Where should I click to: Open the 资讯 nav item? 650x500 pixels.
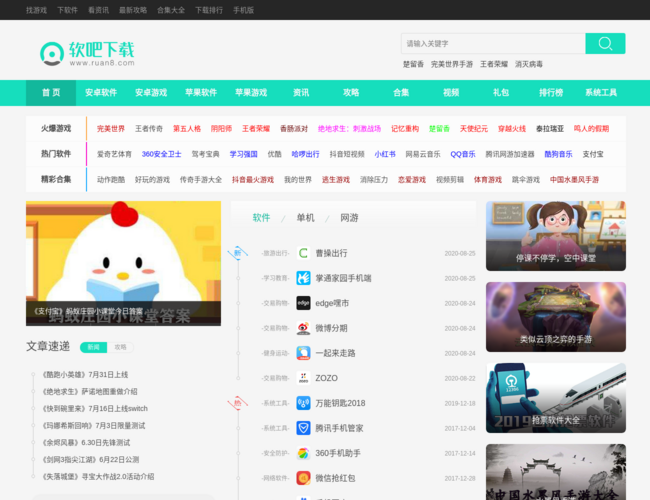point(301,92)
